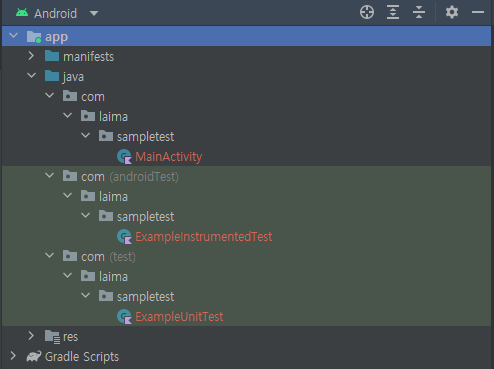Select the (androidTest) label text

point(144,177)
